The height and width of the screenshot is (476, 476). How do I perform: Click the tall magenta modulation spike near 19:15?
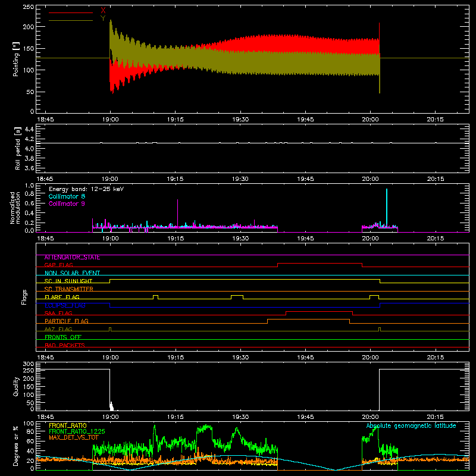(177, 212)
